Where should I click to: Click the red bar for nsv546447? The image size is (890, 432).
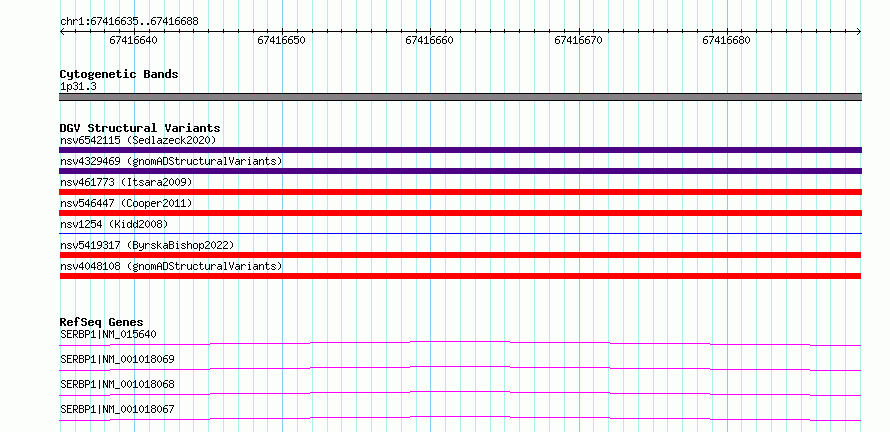coord(460,213)
